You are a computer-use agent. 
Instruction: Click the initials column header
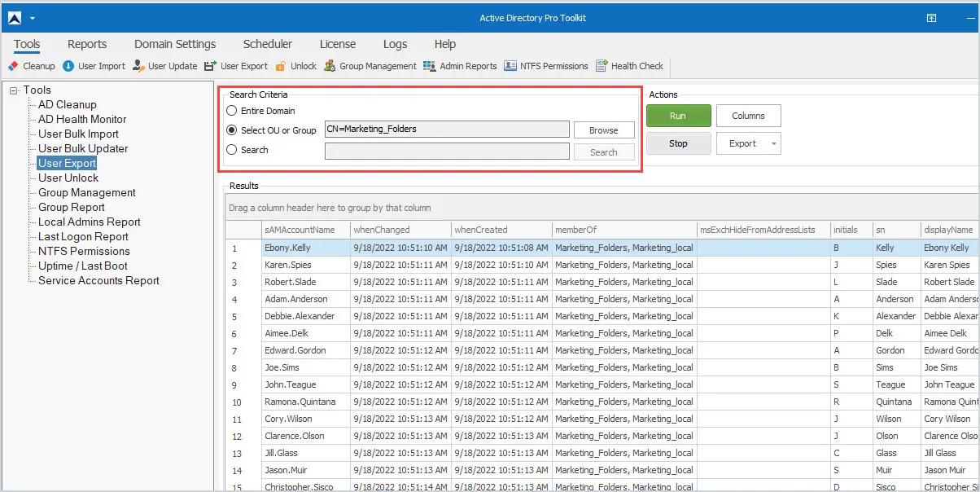(851, 230)
